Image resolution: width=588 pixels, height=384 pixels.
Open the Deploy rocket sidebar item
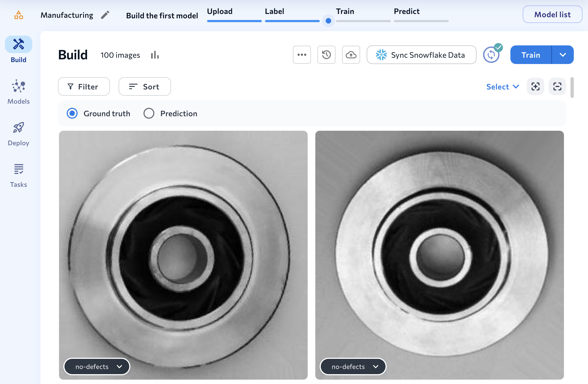click(x=19, y=134)
